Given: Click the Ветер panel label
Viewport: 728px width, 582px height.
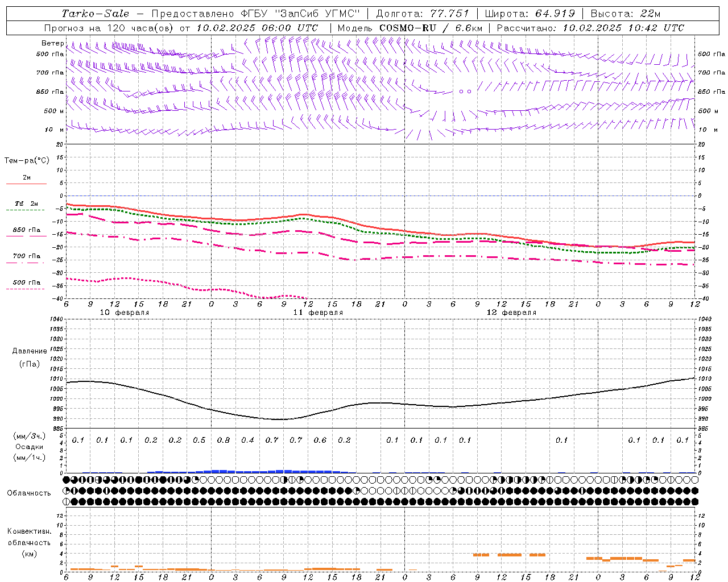Looking at the screenshot, I should (52, 43).
